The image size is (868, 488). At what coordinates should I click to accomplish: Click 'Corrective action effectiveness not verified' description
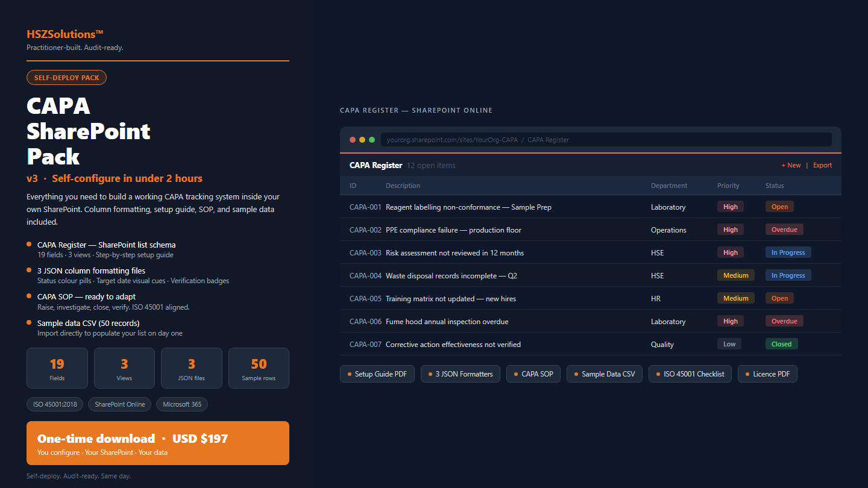point(453,345)
